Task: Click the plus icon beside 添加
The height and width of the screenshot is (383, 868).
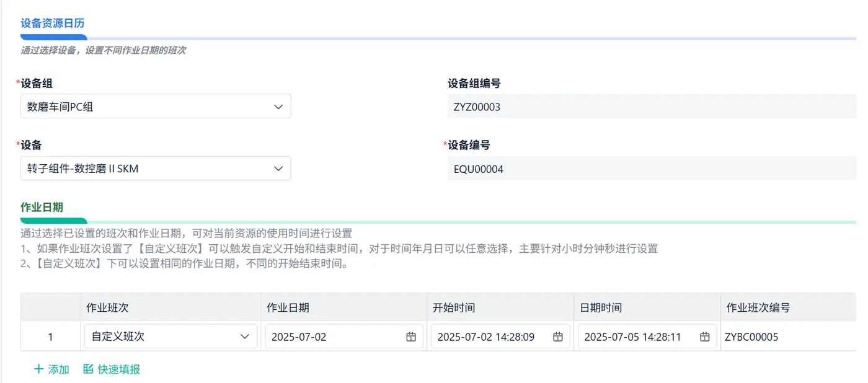Action: [x=38, y=369]
